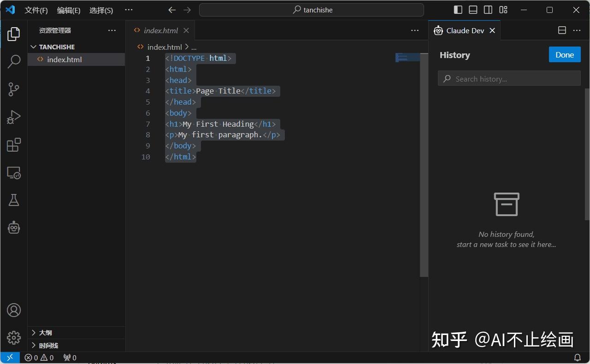Open the Extensions view
The width and height of the screenshot is (590, 364).
point(14,145)
